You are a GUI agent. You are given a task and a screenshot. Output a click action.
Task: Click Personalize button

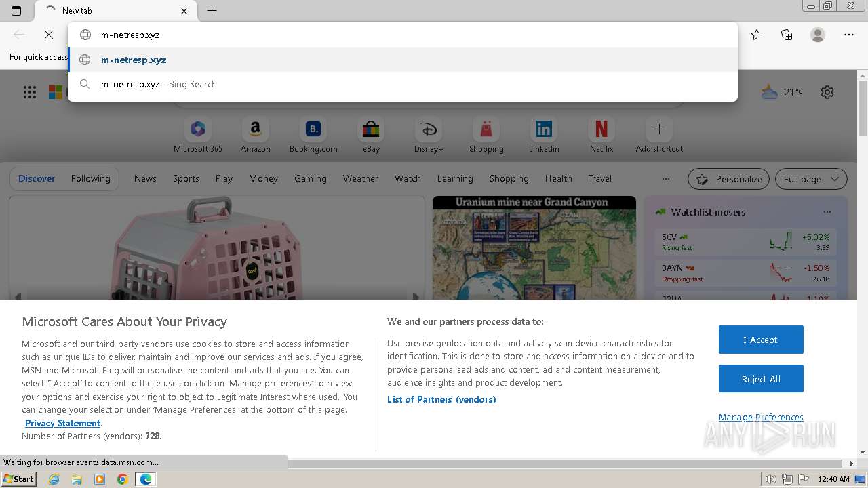[x=728, y=179]
